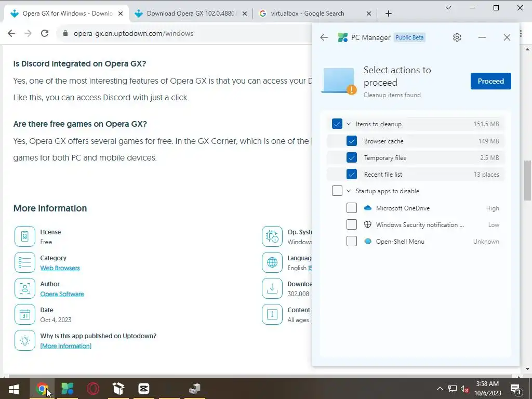Check Windows Security notification checkbox
Viewport: 532px width, 399px height.
tap(352, 224)
